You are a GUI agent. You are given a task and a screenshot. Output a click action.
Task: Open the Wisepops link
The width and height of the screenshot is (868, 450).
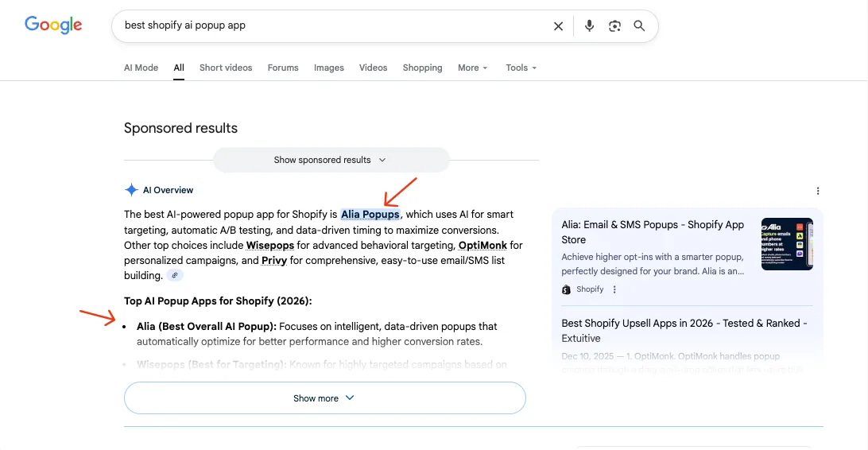click(270, 245)
